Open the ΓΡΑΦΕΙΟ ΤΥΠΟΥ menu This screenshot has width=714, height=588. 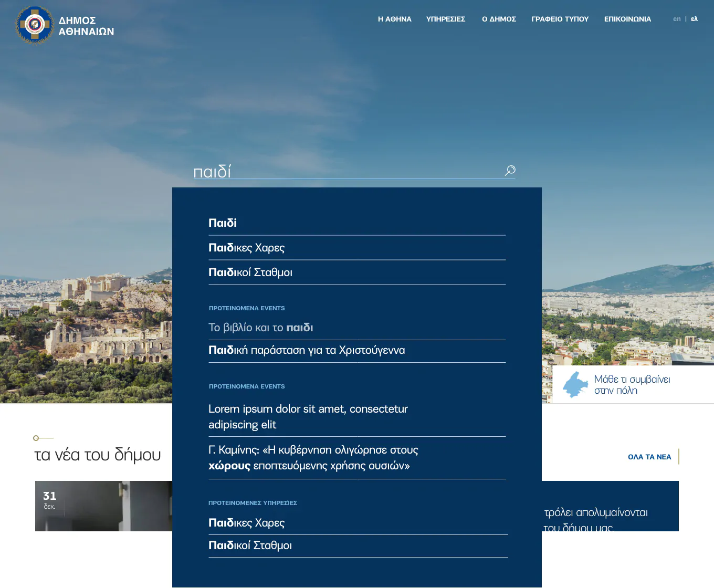tap(560, 19)
